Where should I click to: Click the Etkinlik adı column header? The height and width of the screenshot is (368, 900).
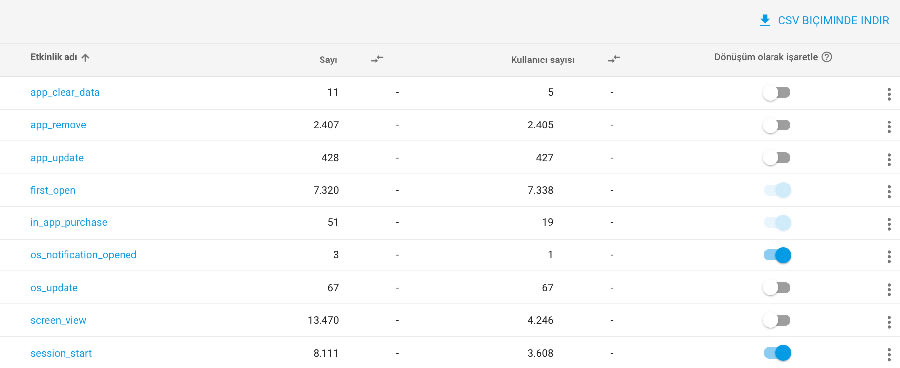coord(54,57)
